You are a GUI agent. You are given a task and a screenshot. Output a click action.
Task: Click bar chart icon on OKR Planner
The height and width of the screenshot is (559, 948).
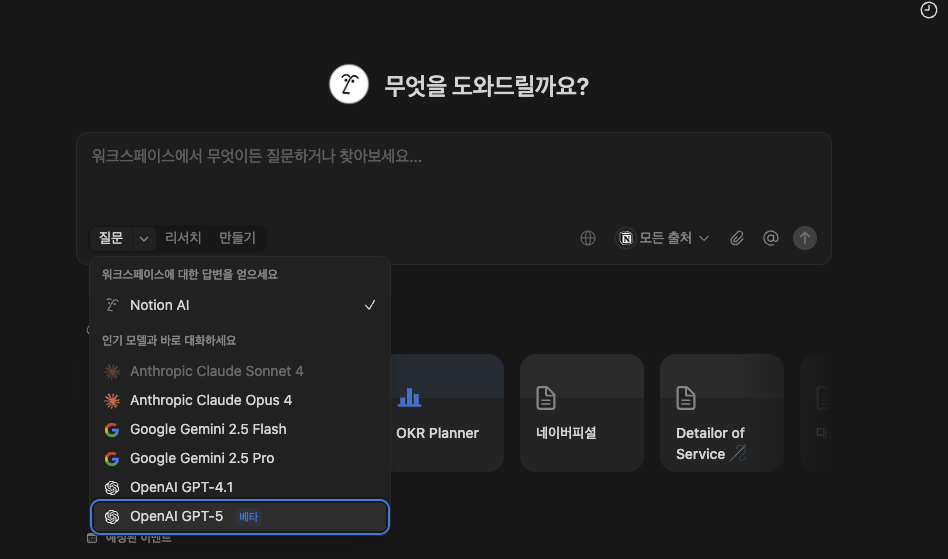pos(409,398)
